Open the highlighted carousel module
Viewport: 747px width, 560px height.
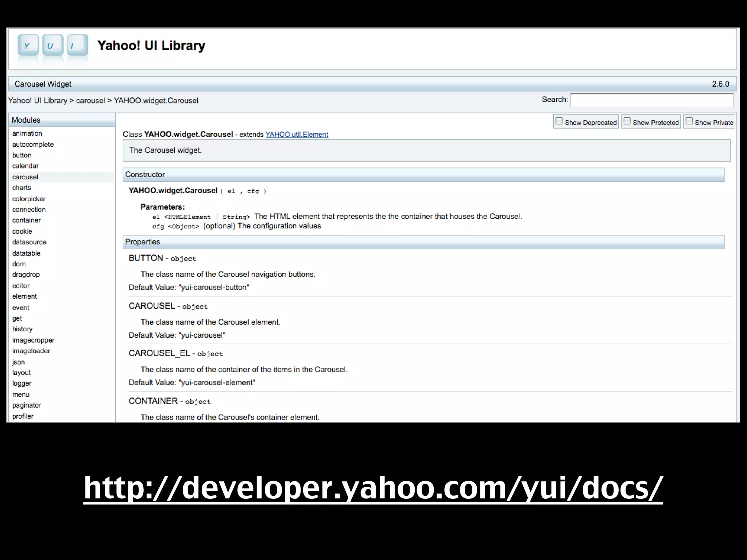[25, 177]
